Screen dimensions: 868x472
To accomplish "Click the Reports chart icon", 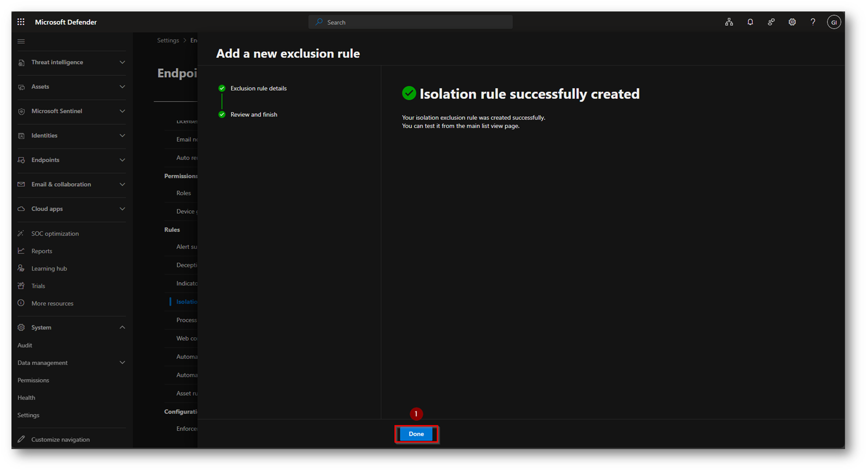I will pyautogui.click(x=21, y=251).
